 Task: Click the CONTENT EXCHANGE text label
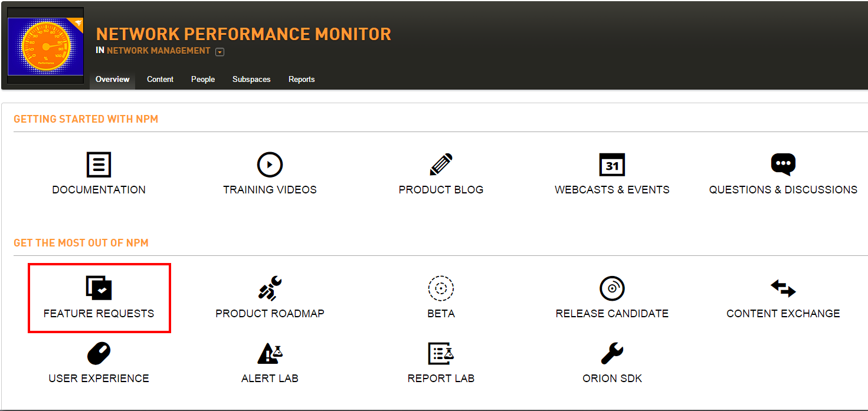[x=783, y=314]
